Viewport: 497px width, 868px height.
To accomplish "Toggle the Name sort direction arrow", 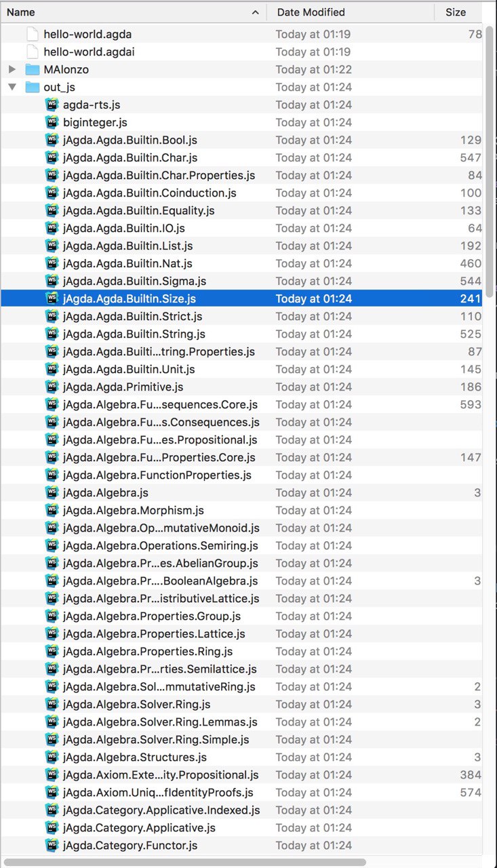I will point(255,12).
